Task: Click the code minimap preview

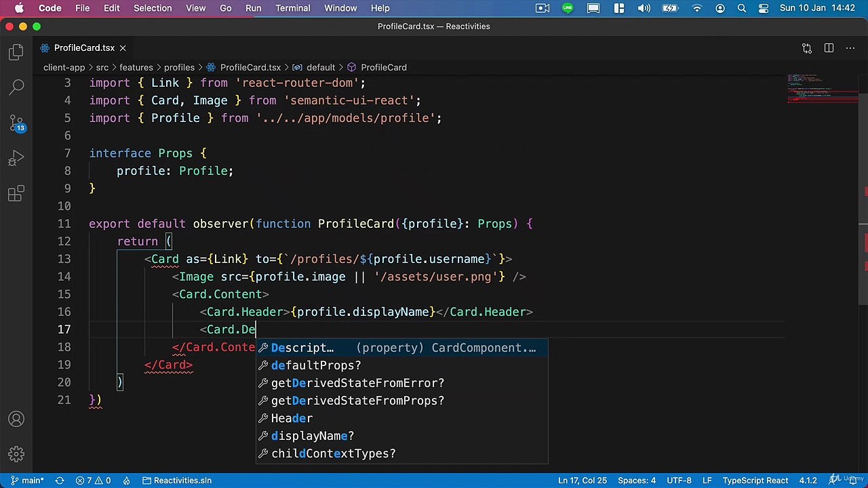Action: [823, 88]
